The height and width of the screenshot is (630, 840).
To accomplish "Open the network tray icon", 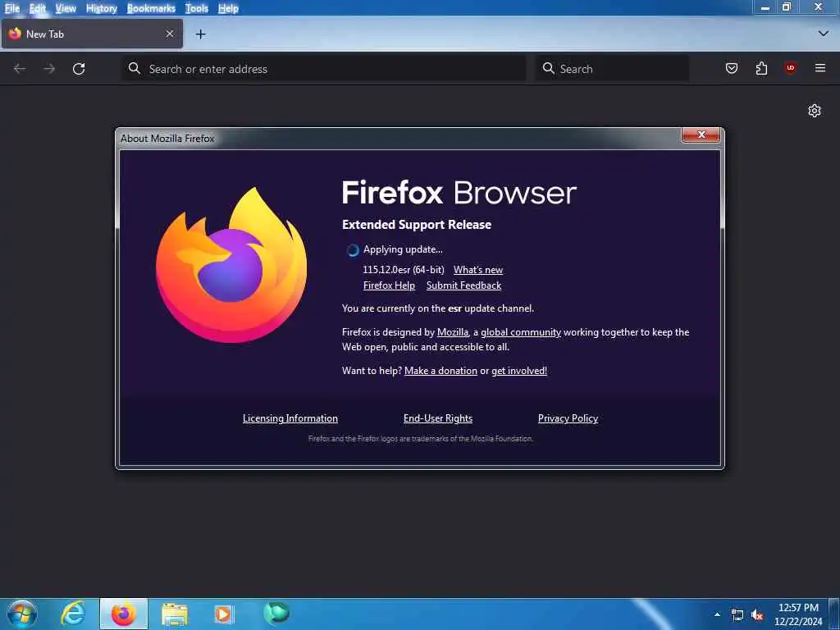I will [737, 615].
